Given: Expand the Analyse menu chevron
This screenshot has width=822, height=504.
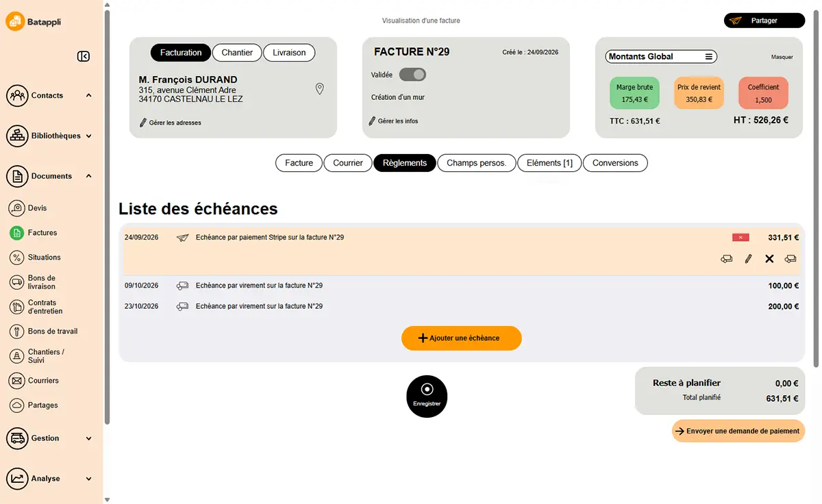Looking at the screenshot, I should 89,479.
